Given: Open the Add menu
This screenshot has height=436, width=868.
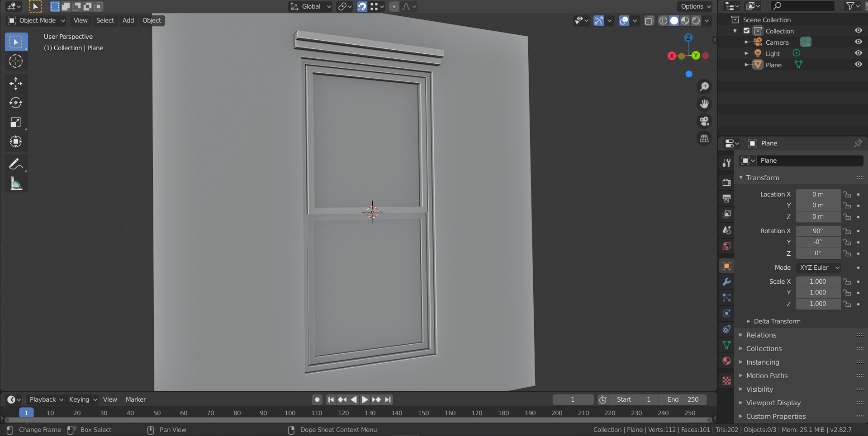Looking at the screenshot, I should (x=128, y=20).
